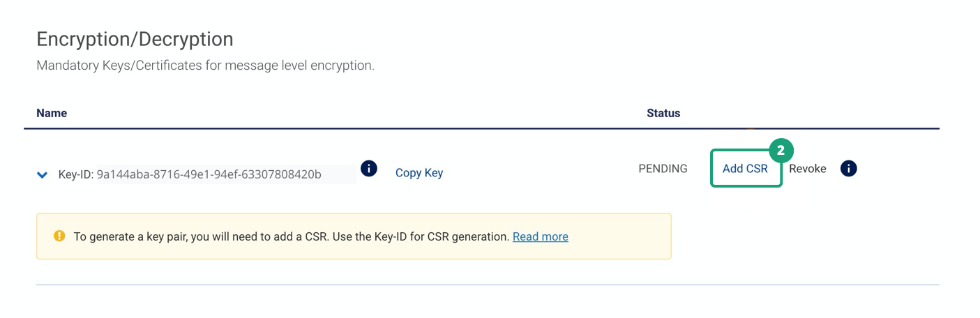Click the Key-ID: label
980x318 pixels.
point(76,174)
